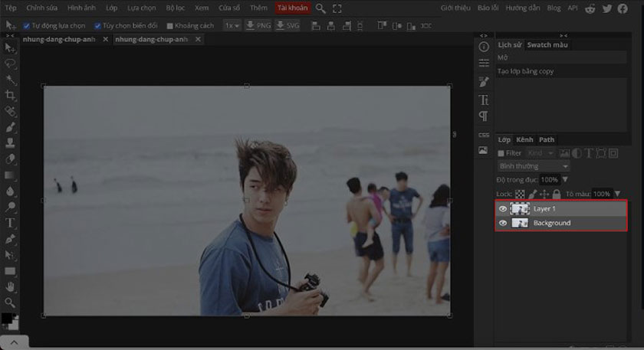
Task: Click the Tài khoản button
Action: point(292,8)
